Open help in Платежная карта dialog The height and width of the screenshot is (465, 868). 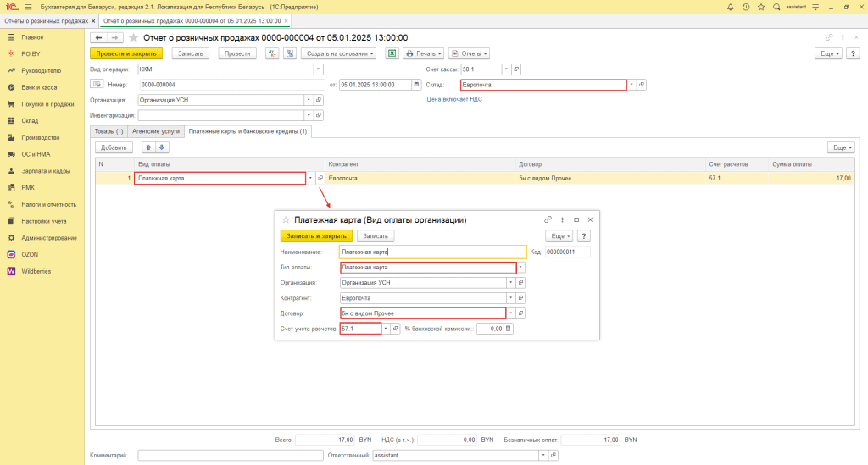tap(583, 236)
